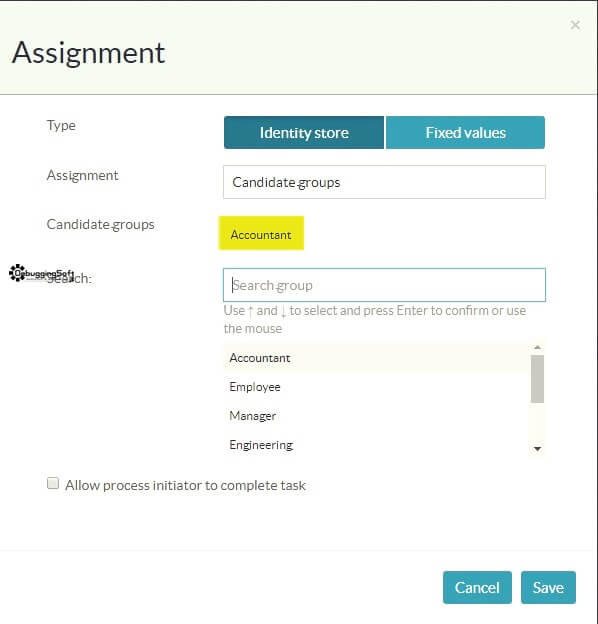598x624 pixels.
Task: Remove the highlighted Accountant candidate group tag
Action: 261,233
